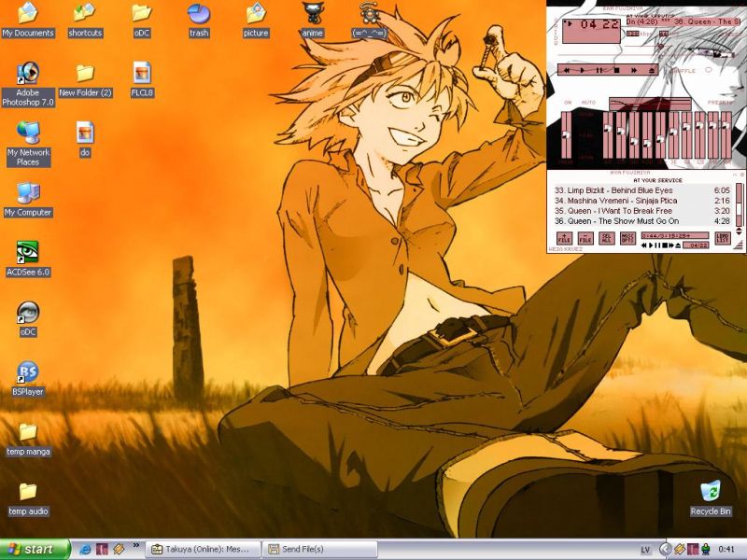The width and height of the screenshot is (747, 560).
Task: Click the LV language indicator
Action: click(645, 550)
